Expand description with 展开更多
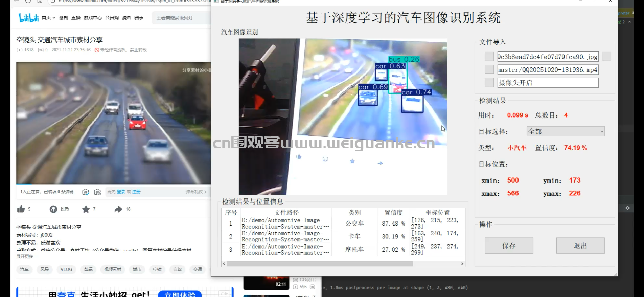Viewport: 644px width, 297px height. click(25, 256)
